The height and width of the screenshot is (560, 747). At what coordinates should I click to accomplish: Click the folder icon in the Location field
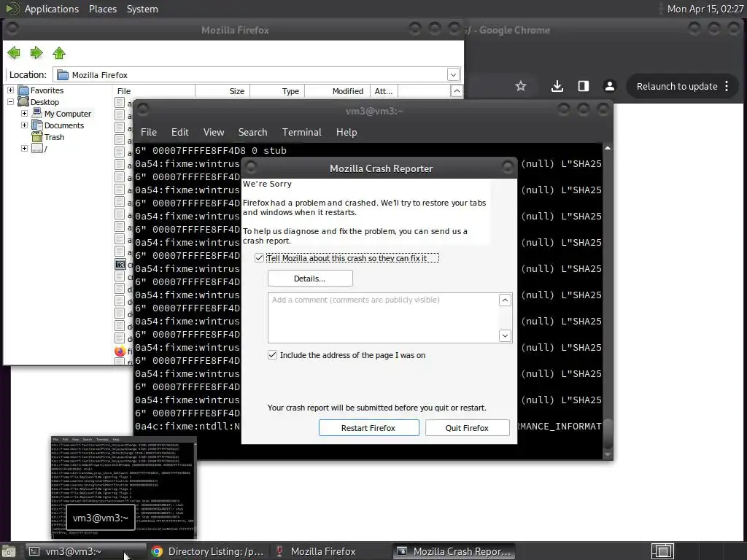[63, 75]
